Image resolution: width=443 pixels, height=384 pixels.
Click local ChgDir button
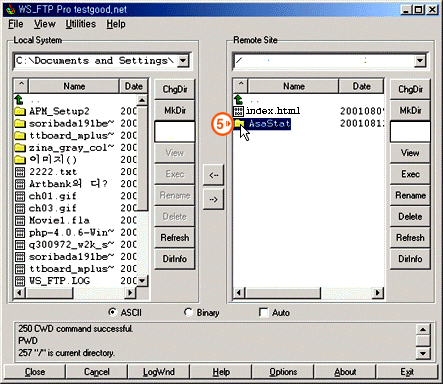point(175,89)
